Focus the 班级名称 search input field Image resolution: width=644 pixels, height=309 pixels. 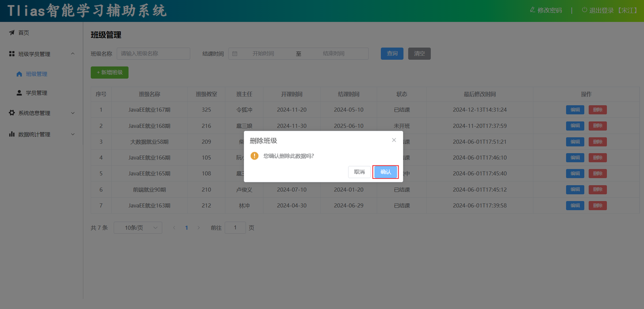(153, 54)
